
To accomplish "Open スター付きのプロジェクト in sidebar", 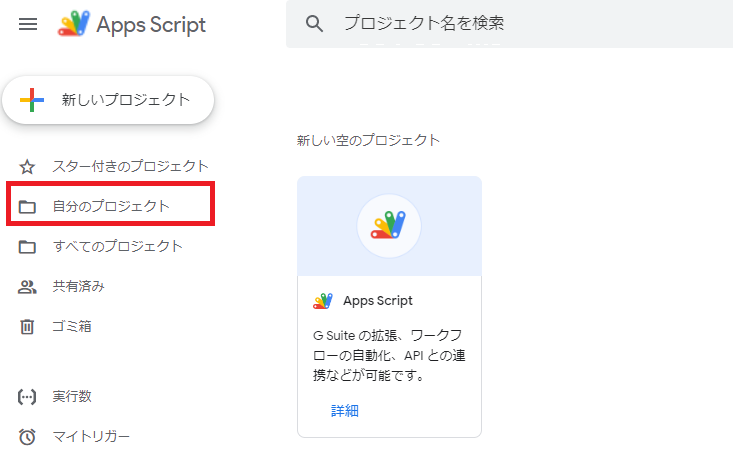I will click(x=113, y=166).
